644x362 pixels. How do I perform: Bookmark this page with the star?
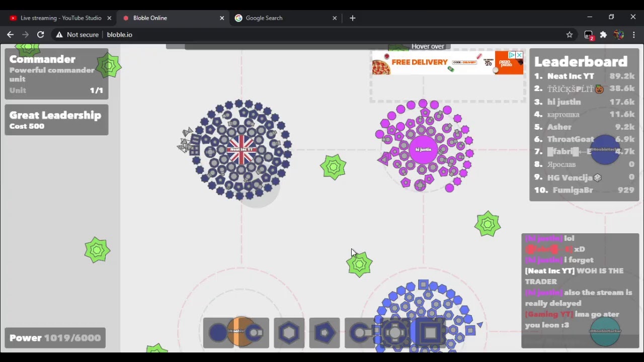click(x=570, y=35)
